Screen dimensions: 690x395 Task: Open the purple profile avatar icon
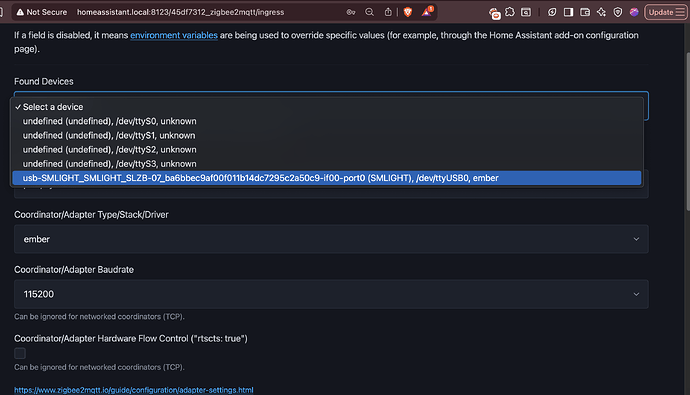pos(634,12)
